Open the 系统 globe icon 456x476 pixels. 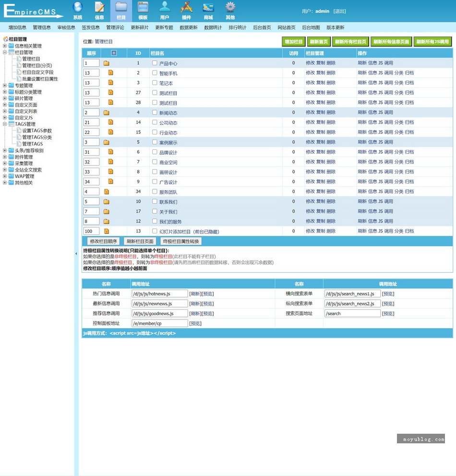(78, 7)
